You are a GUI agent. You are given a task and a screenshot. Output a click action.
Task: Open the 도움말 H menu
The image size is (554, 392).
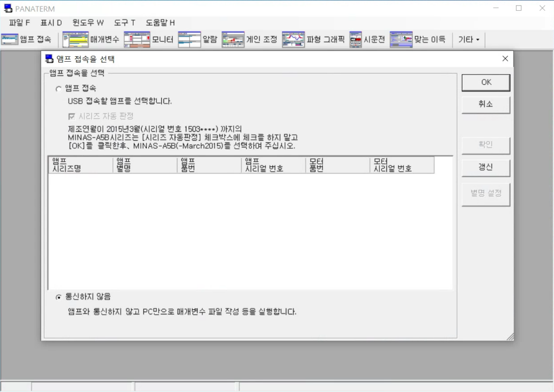[x=160, y=23]
